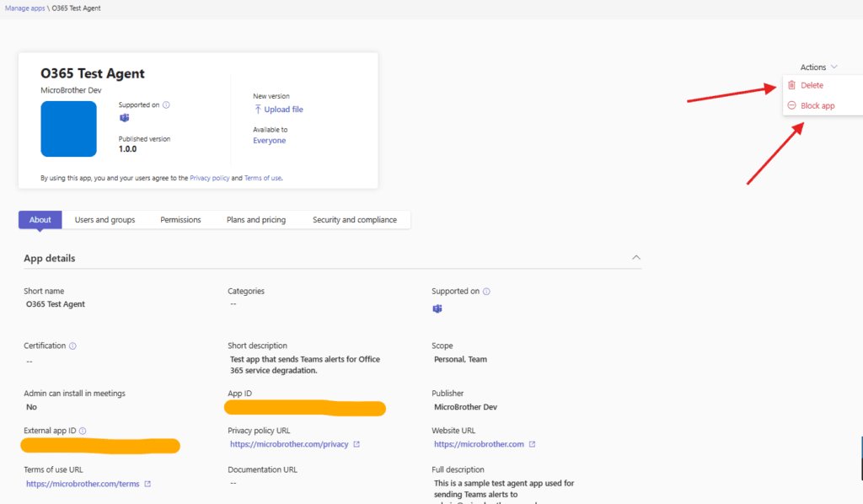
Task: Click the Upload file arrow icon
Action: (x=258, y=110)
